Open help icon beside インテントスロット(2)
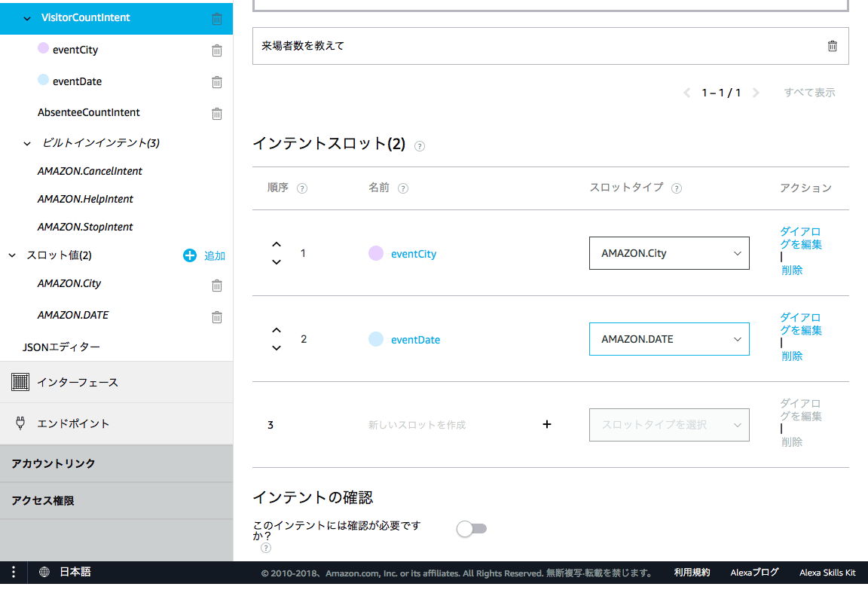Image resolution: width=868 pixels, height=605 pixels. click(420, 146)
